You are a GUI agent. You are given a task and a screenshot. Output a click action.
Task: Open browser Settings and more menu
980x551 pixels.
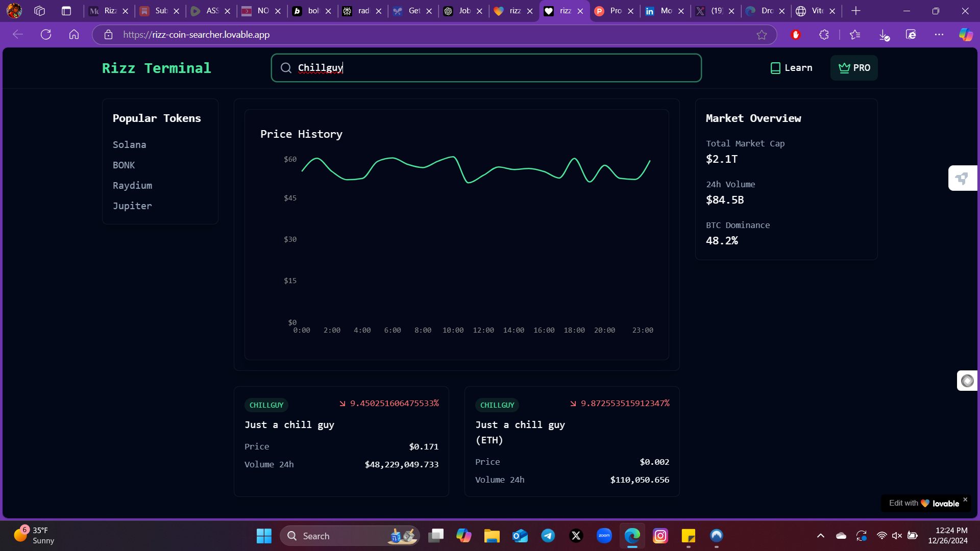pyautogui.click(x=939, y=35)
